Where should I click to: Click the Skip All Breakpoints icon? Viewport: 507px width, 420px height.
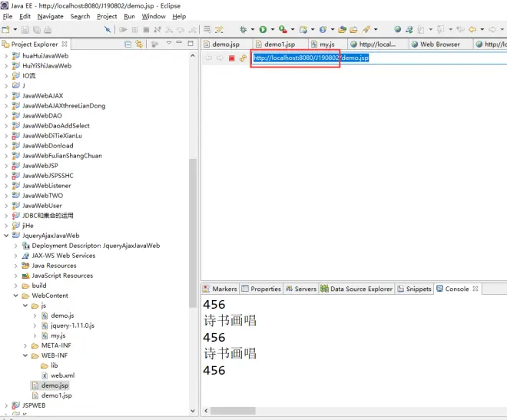108,30
